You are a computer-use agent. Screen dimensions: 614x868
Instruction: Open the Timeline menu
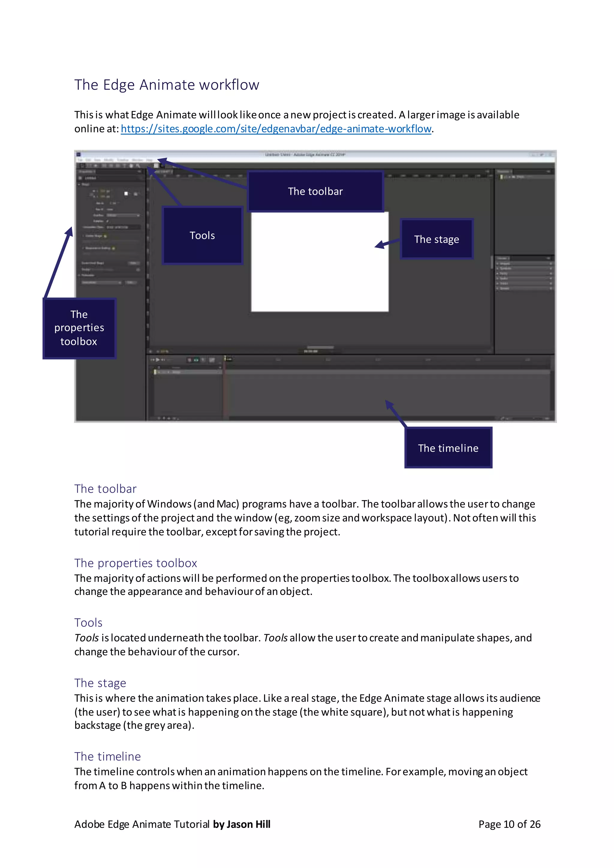click(123, 160)
